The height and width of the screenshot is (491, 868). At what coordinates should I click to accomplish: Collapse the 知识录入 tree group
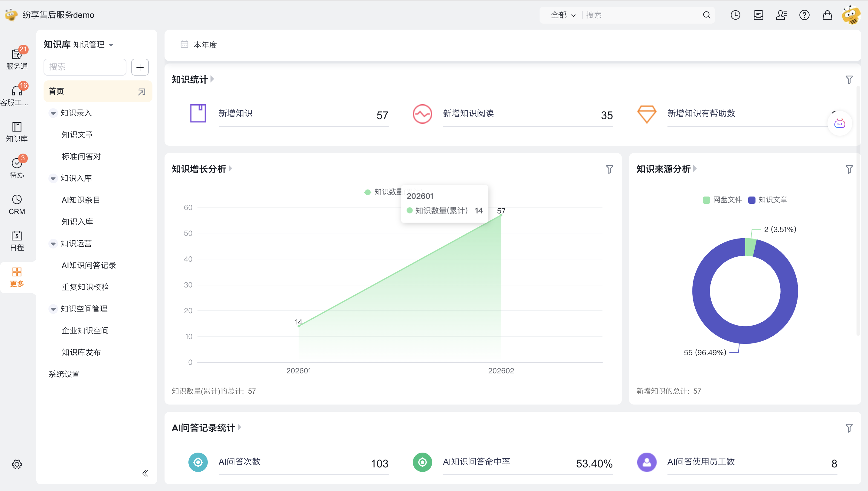click(53, 113)
